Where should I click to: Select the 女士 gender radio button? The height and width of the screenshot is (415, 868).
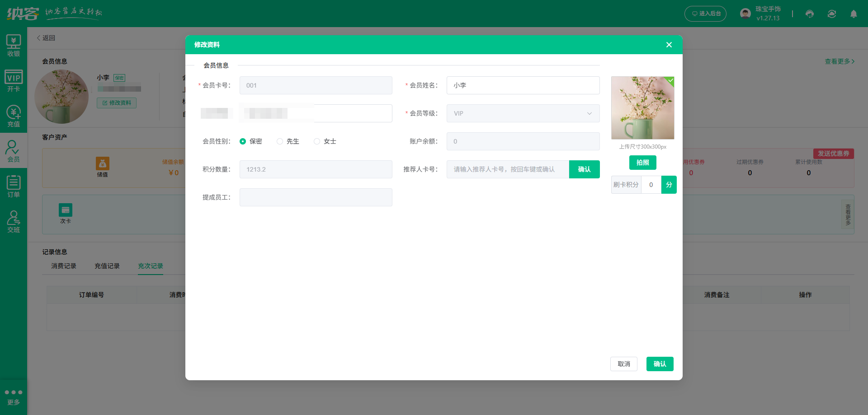(317, 141)
